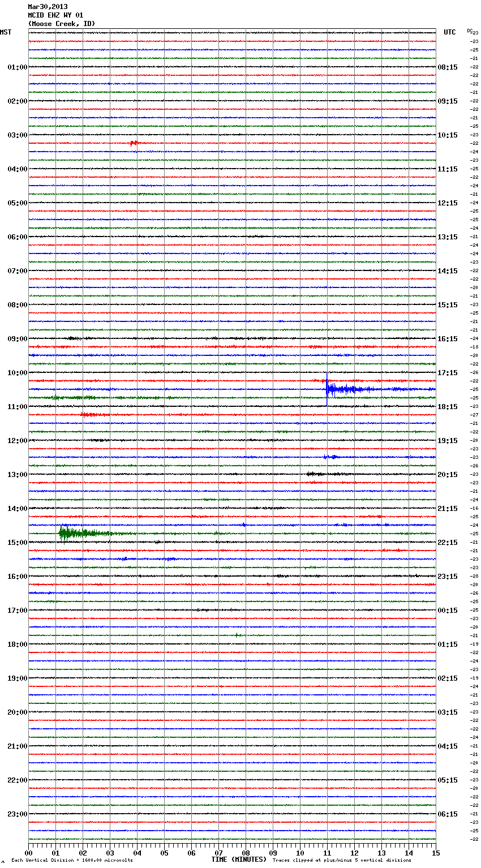The image size is (481, 868).
Task: Click the 'Traces clipped' footer note
Action: point(342,861)
